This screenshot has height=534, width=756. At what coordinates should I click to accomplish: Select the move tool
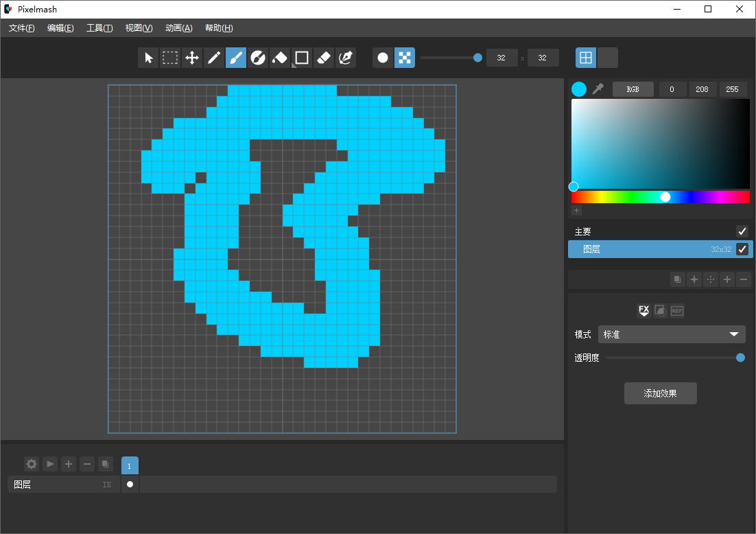[x=192, y=58]
